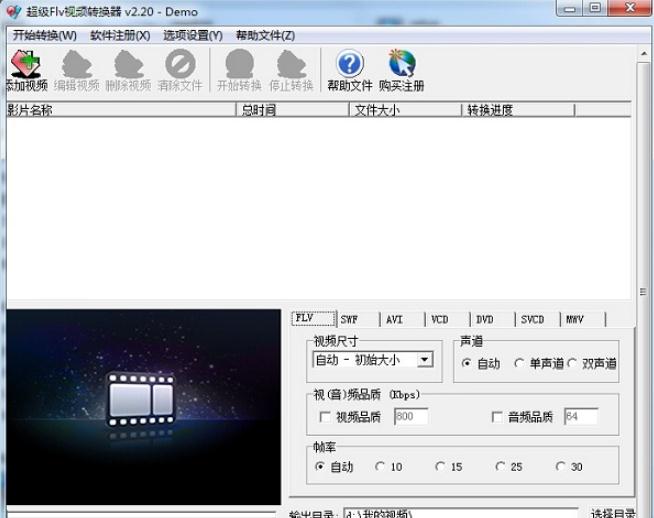Select 双声道 stereo radio button
The width and height of the screenshot is (654, 518).
click(x=572, y=363)
